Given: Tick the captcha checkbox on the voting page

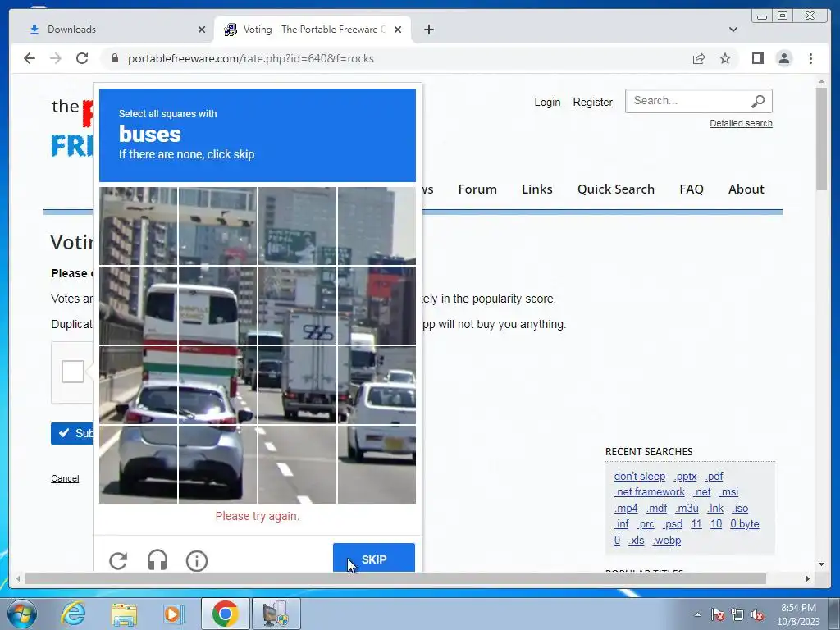Looking at the screenshot, I should (73, 372).
